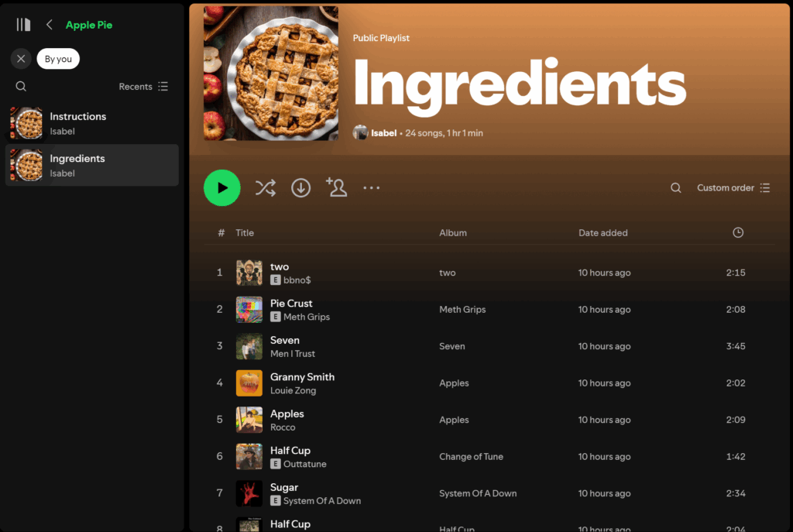This screenshot has width=793, height=532.
Task: Click the 3:45 duration of Seven
Action: click(736, 346)
